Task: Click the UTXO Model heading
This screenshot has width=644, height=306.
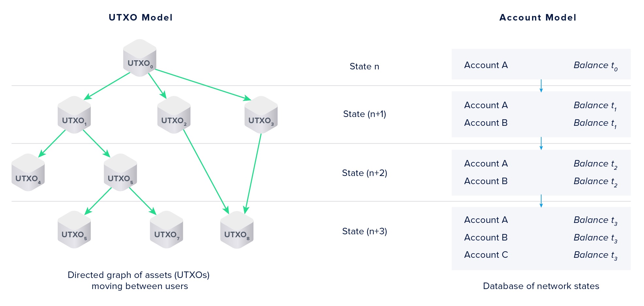Action: click(x=141, y=17)
